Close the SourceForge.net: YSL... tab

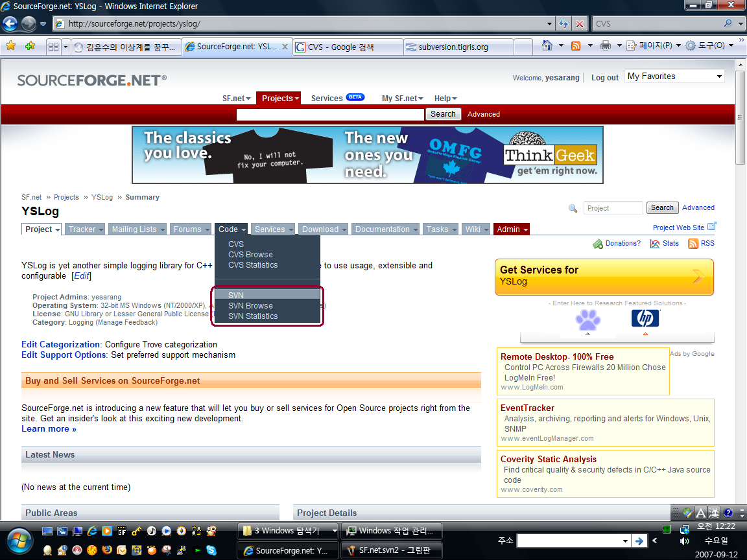coord(285,46)
